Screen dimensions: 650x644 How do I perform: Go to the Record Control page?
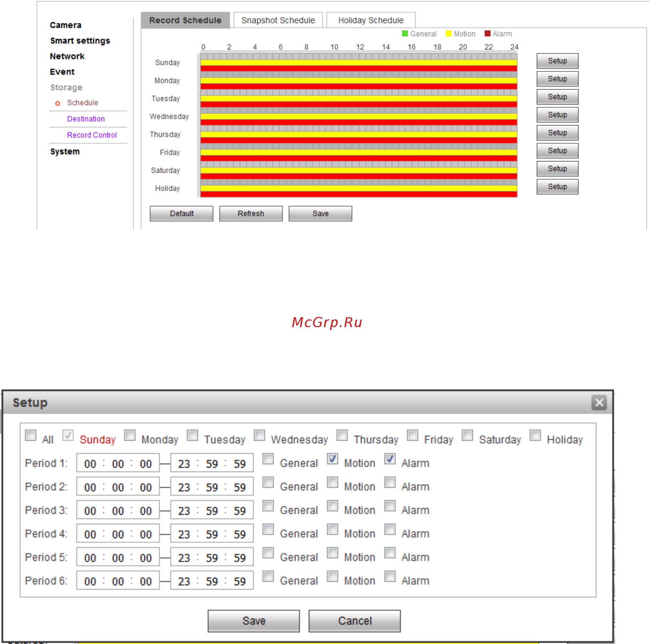coord(92,135)
